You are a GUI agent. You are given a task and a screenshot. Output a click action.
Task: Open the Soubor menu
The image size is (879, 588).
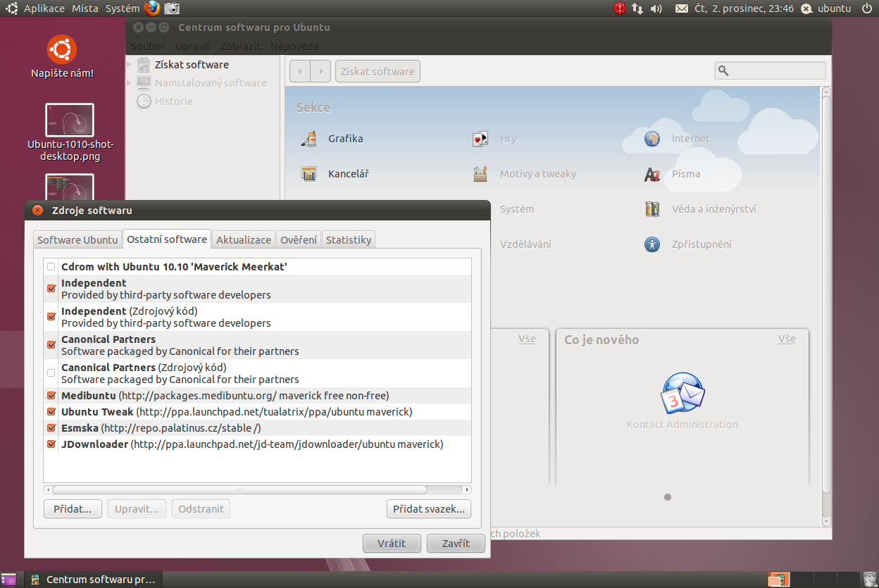(x=148, y=46)
